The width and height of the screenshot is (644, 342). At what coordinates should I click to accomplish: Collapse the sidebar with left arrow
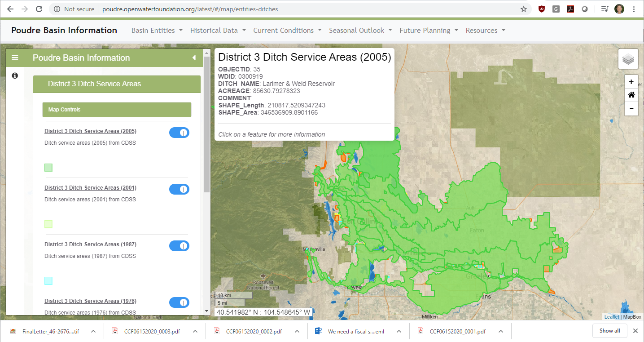pyautogui.click(x=194, y=58)
